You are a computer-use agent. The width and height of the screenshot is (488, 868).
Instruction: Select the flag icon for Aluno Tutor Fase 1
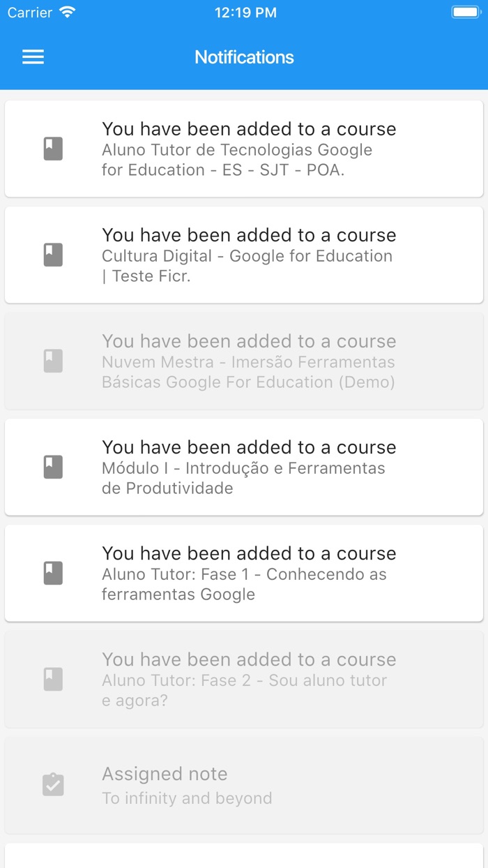point(53,572)
